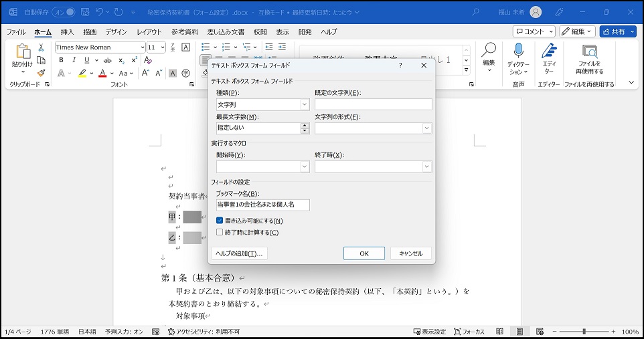Collapse the ribbon with chevron
The image size is (644, 339).
(631, 82)
